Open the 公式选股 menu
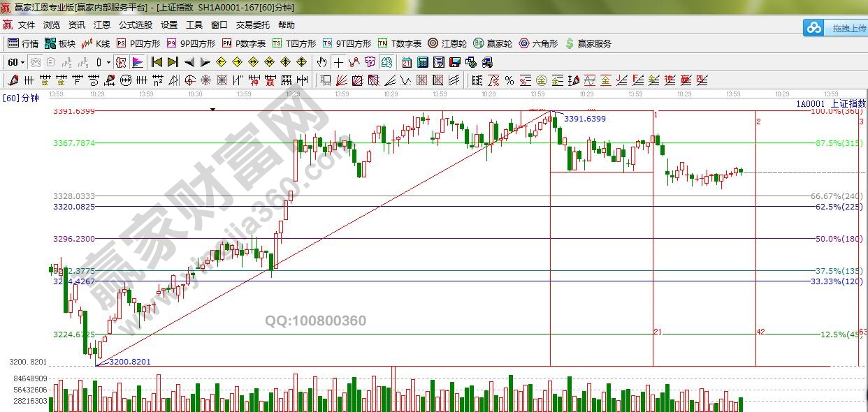The height and width of the screenshot is (412, 868). 135,24
